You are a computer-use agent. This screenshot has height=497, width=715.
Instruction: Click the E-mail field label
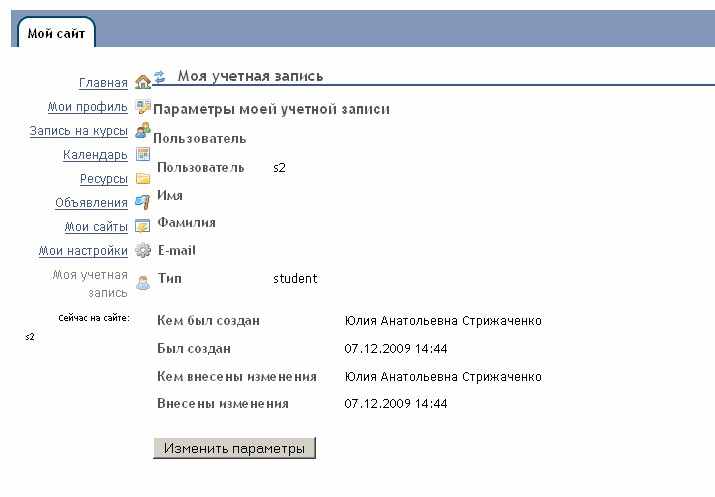click(176, 250)
